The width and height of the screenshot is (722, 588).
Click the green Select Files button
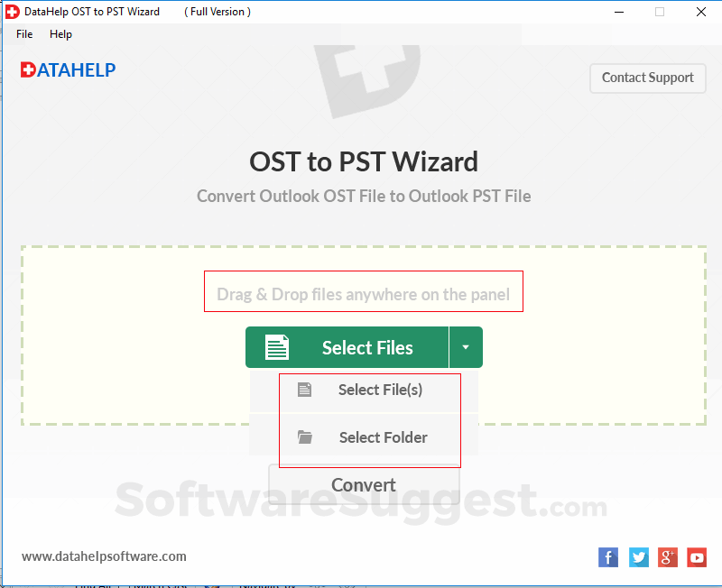(347, 347)
